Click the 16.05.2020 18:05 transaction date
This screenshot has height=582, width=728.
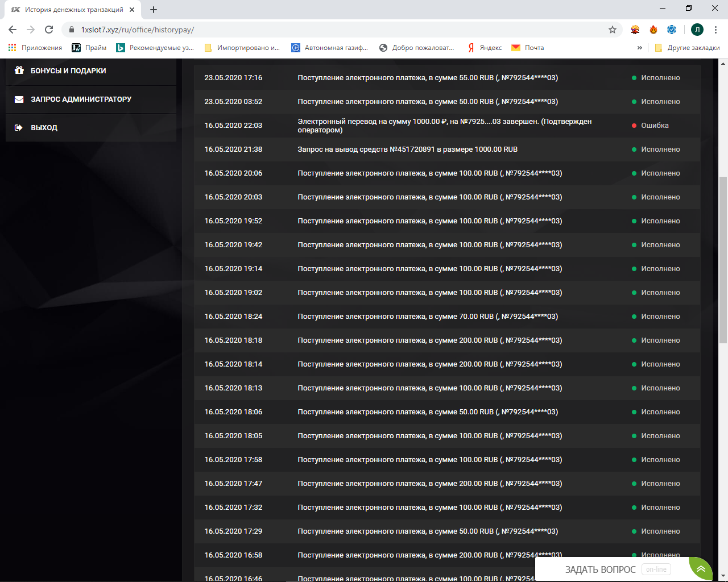tap(233, 436)
